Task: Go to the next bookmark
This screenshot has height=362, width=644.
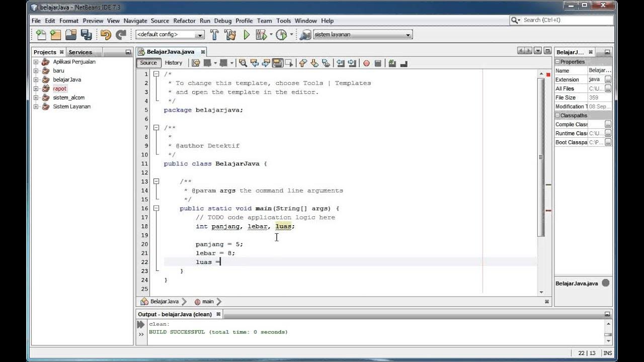Action: point(314,63)
